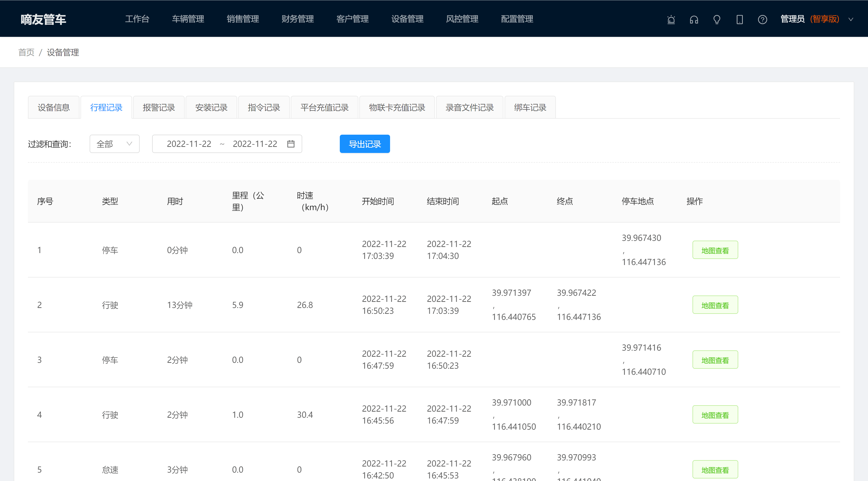This screenshot has width=868, height=481.
Task: Open the 设备管理 top menu
Action: coord(407,19)
